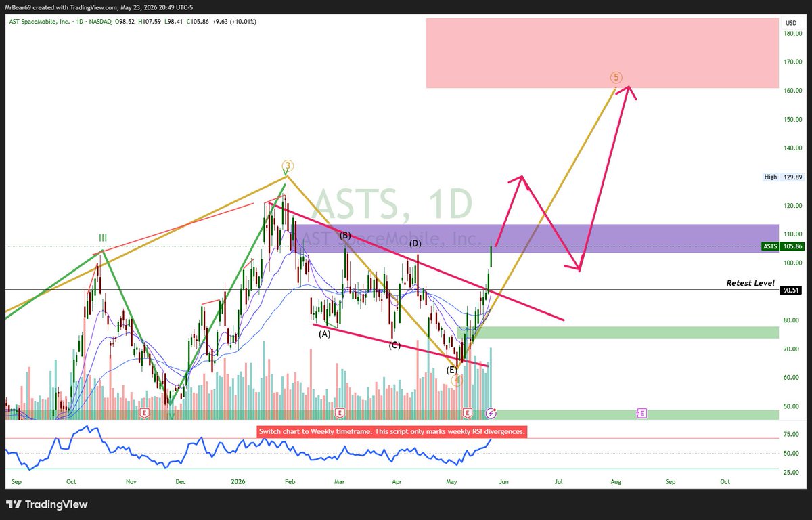Select the (C) wave label
This screenshot has height=520, width=812.
click(x=394, y=345)
